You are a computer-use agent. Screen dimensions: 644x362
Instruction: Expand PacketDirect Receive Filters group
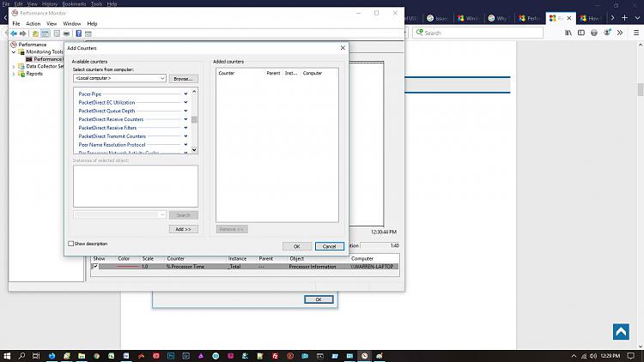point(185,128)
